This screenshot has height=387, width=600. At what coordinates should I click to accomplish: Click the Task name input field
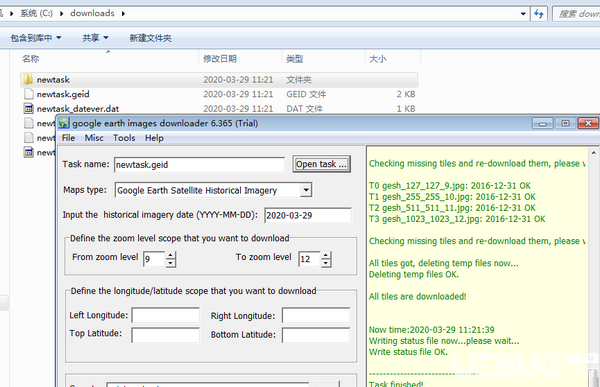click(199, 165)
